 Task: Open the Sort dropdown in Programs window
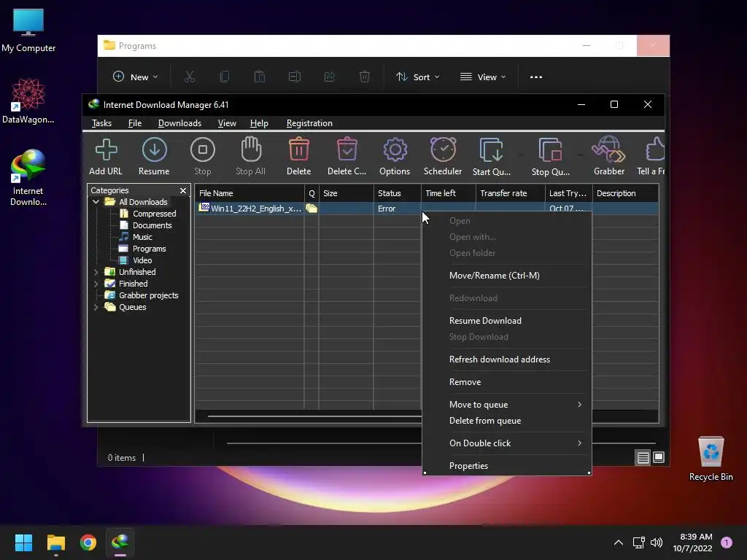[418, 77]
